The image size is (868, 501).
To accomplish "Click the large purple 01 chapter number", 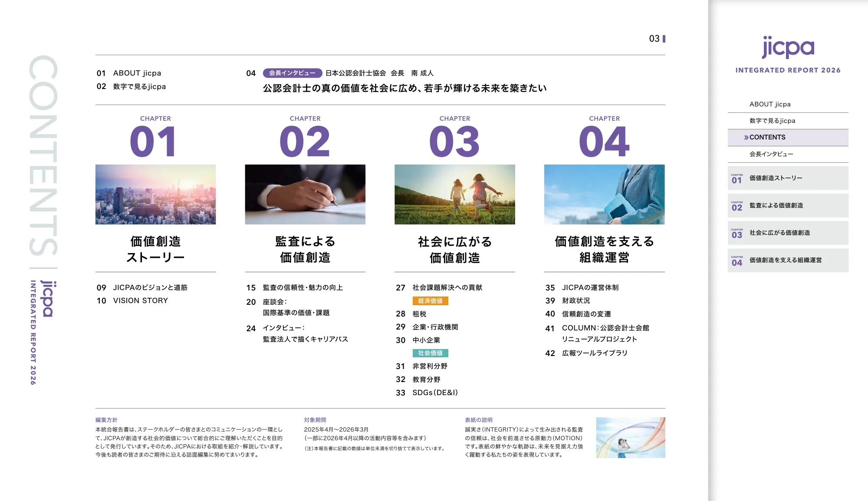I will [154, 142].
